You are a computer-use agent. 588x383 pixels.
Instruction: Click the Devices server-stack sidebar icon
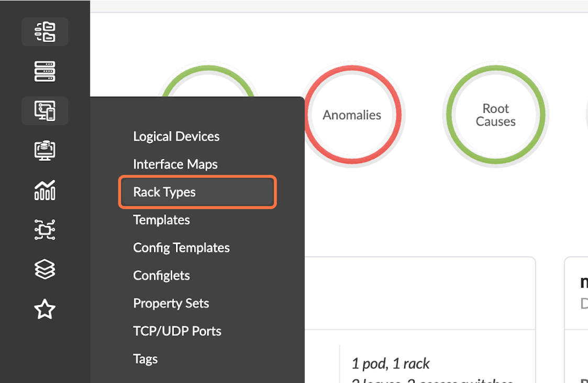pos(45,71)
